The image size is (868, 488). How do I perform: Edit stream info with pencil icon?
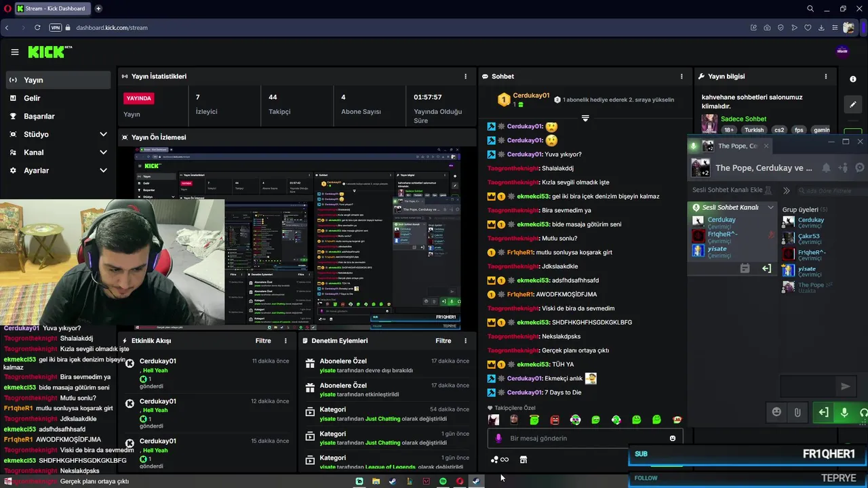853,104
